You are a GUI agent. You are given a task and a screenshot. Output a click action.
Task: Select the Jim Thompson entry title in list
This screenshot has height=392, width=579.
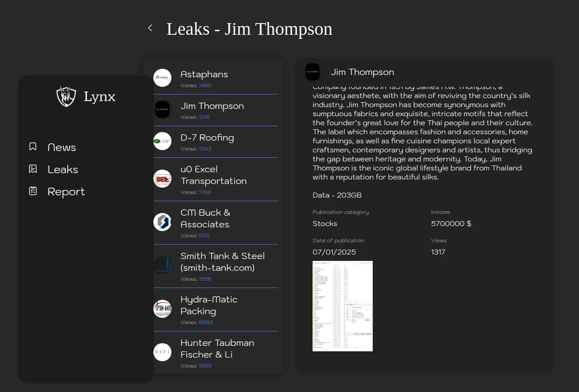[x=212, y=106]
